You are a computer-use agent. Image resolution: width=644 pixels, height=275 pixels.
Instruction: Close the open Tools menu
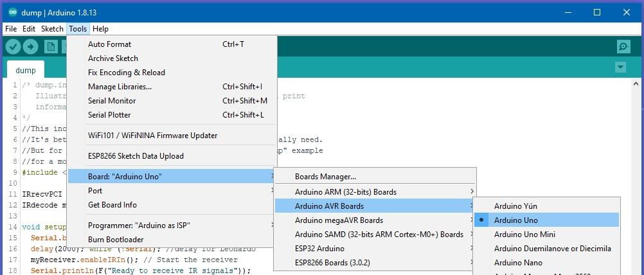click(78, 29)
